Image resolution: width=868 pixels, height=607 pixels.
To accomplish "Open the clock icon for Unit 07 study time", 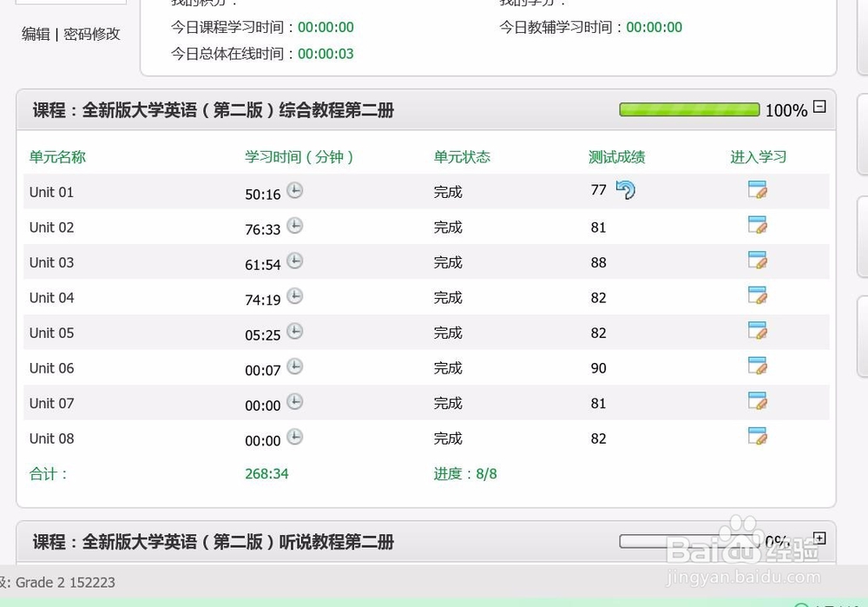I will [x=294, y=401].
